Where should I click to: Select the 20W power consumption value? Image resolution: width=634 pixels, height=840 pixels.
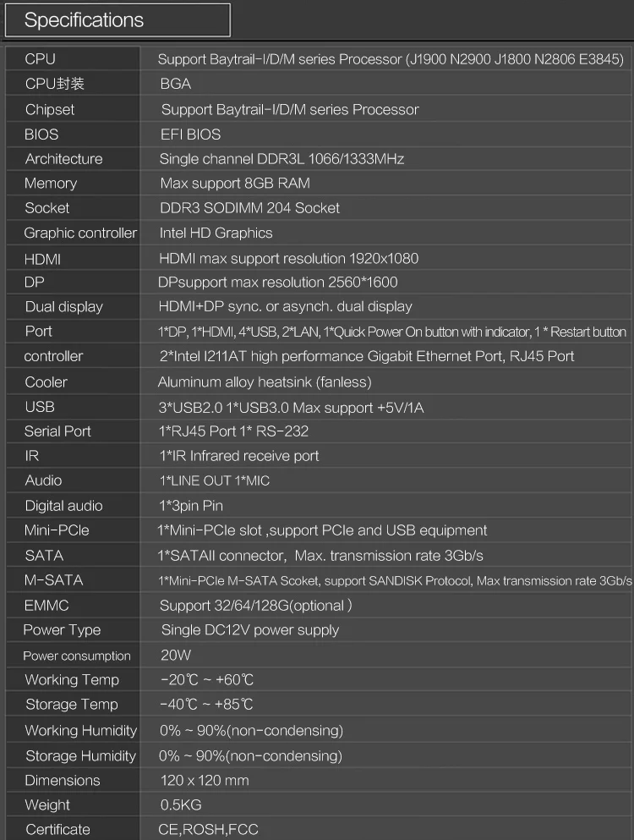point(176,656)
